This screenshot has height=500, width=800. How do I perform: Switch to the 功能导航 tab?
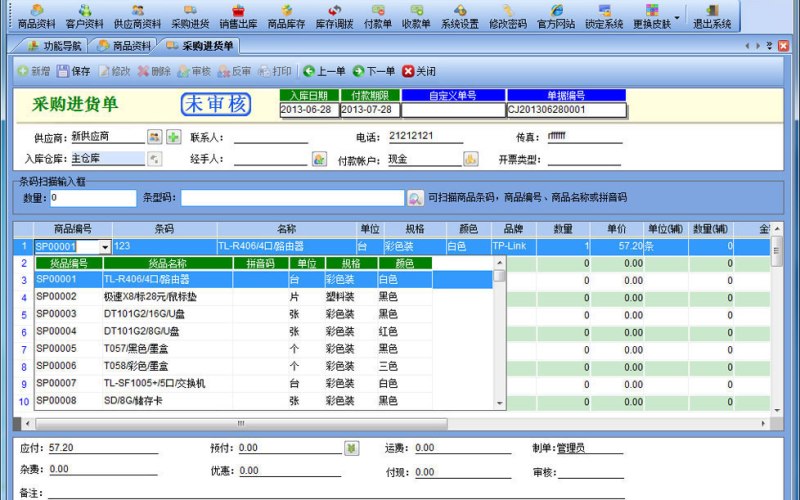click(x=55, y=46)
